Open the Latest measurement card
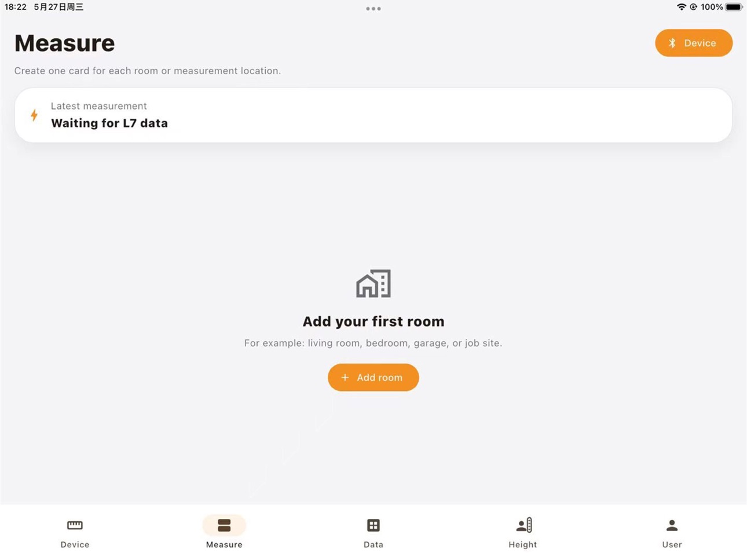This screenshot has height=560, width=747. pyautogui.click(x=373, y=115)
